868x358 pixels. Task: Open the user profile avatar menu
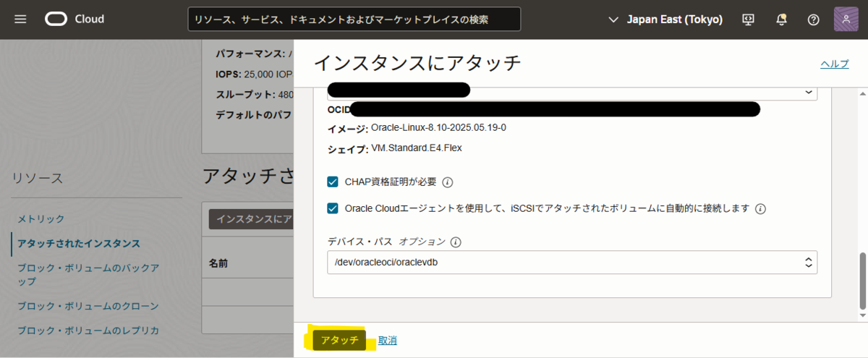coord(846,20)
